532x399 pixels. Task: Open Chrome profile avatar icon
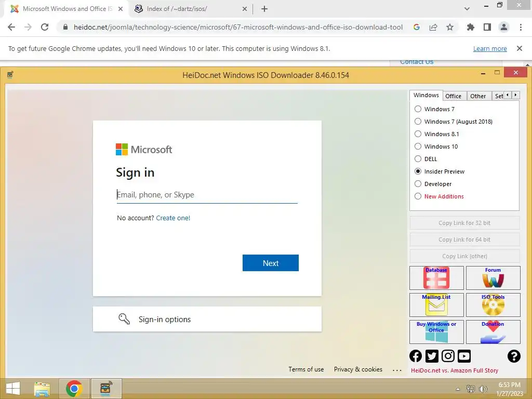tap(504, 27)
